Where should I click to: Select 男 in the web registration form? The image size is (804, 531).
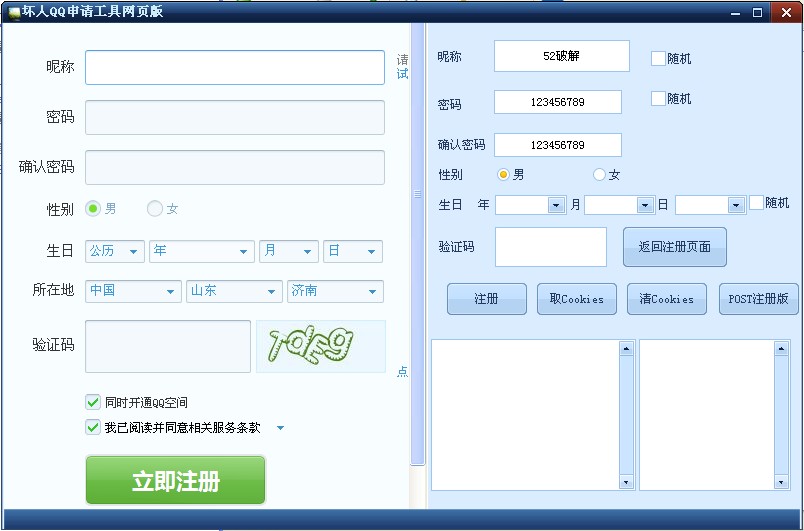93,209
